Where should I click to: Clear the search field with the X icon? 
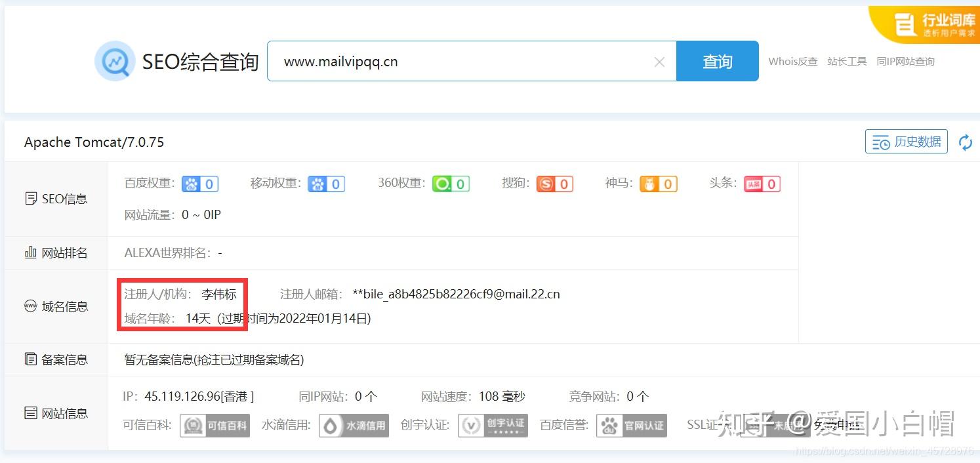tap(660, 62)
